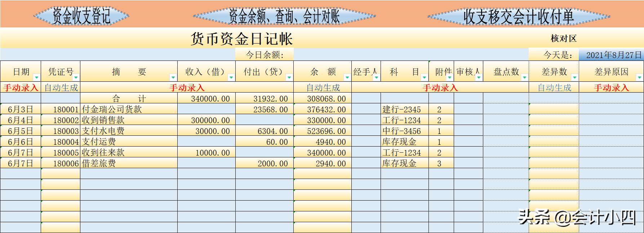Select voucher number 180006
Viewport: 644px width, 233px height.
coord(61,163)
